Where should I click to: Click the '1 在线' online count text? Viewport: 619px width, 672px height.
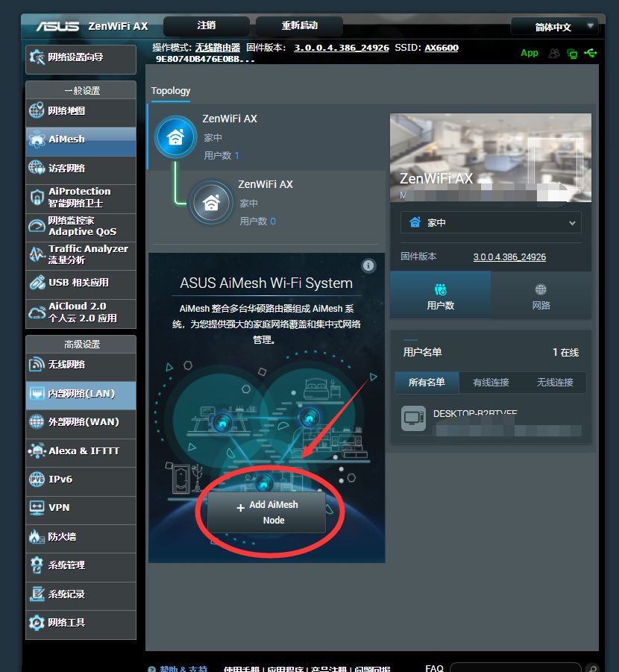tap(566, 352)
